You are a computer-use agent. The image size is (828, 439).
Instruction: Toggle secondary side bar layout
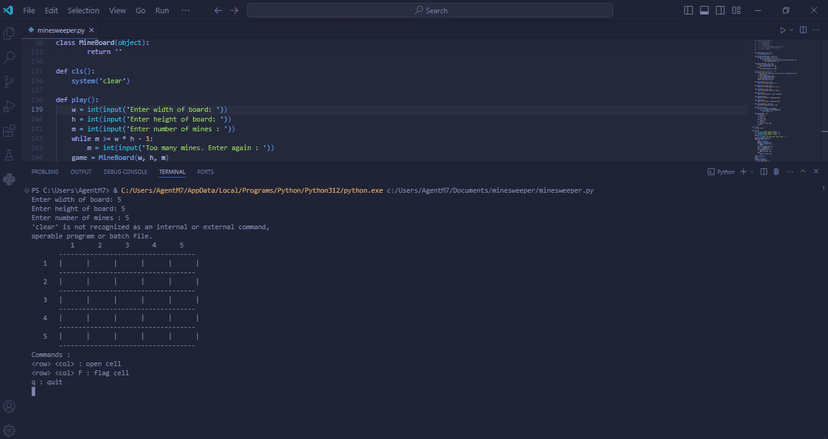(720, 11)
